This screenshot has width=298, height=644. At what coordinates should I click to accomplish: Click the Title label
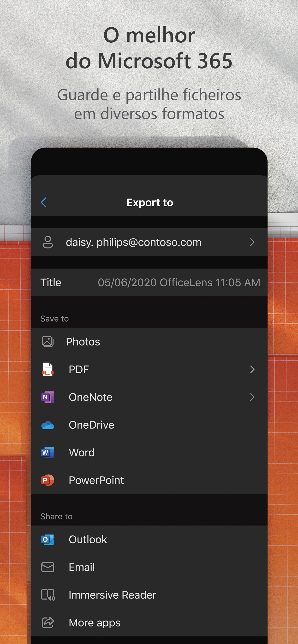pos(51,282)
